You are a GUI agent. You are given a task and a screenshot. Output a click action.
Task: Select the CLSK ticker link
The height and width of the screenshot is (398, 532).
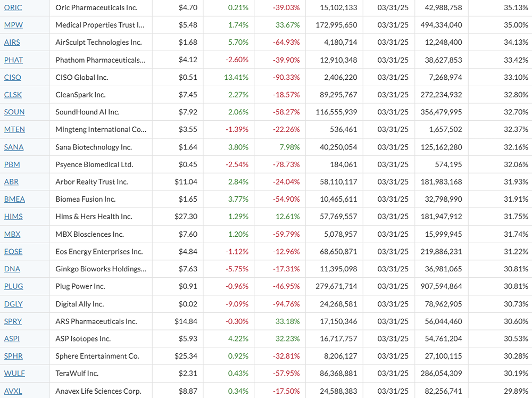(13, 95)
